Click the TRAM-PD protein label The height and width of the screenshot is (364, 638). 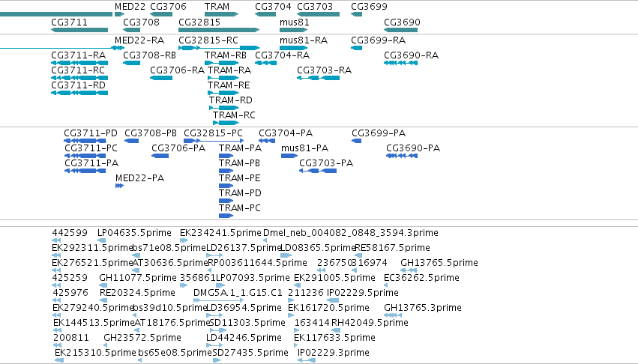[240, 192]
